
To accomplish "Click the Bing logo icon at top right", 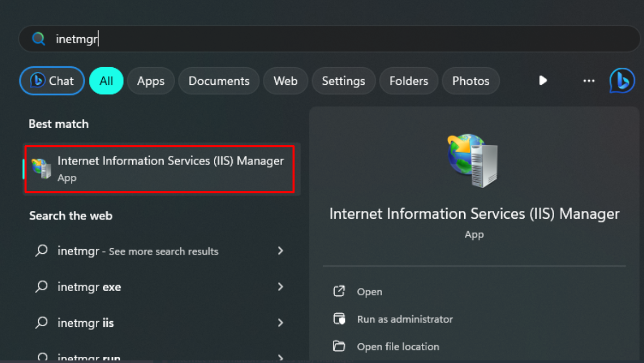I will coord(622,81).
